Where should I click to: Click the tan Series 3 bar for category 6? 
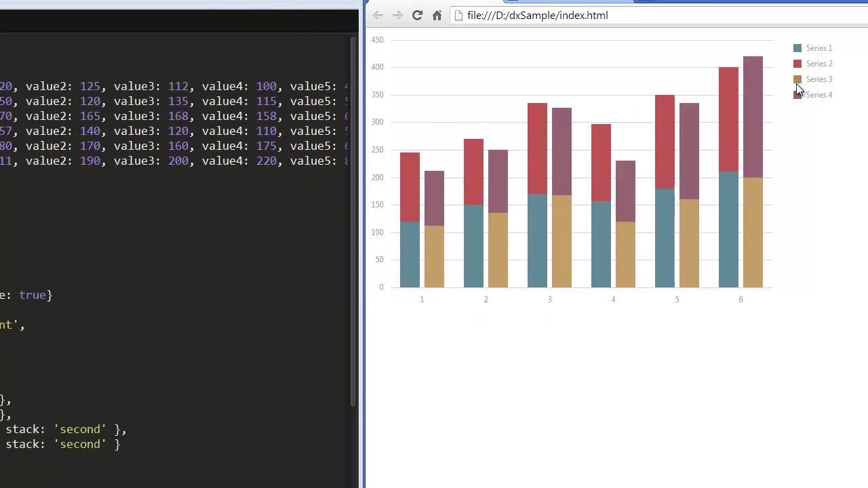(753, 232)
